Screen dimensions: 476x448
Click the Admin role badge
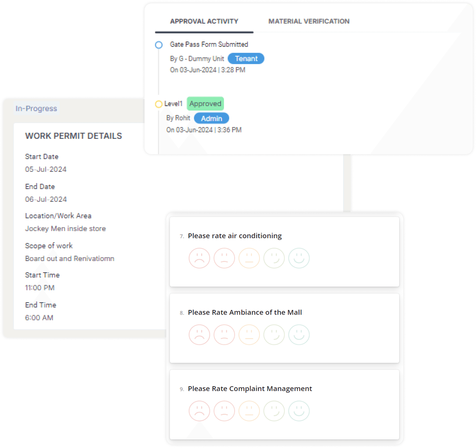pos(212,118)
